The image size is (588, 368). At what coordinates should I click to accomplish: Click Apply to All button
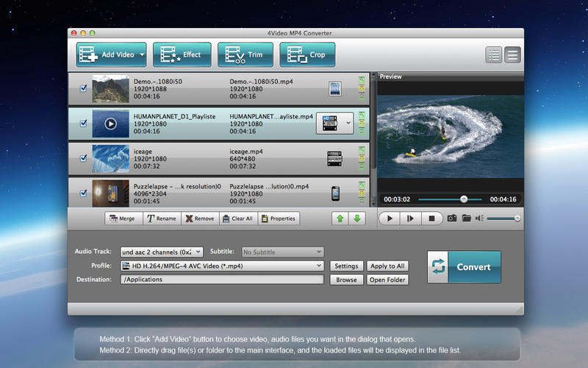click(x=387, y=266)
